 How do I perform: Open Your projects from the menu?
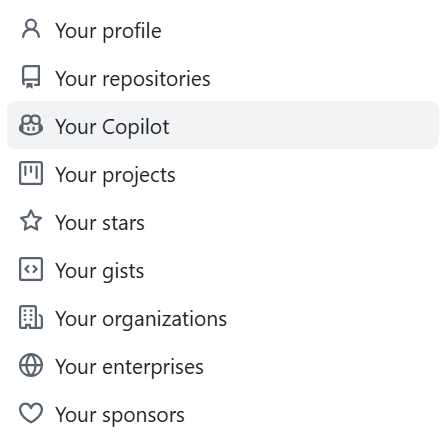point(223,174)
